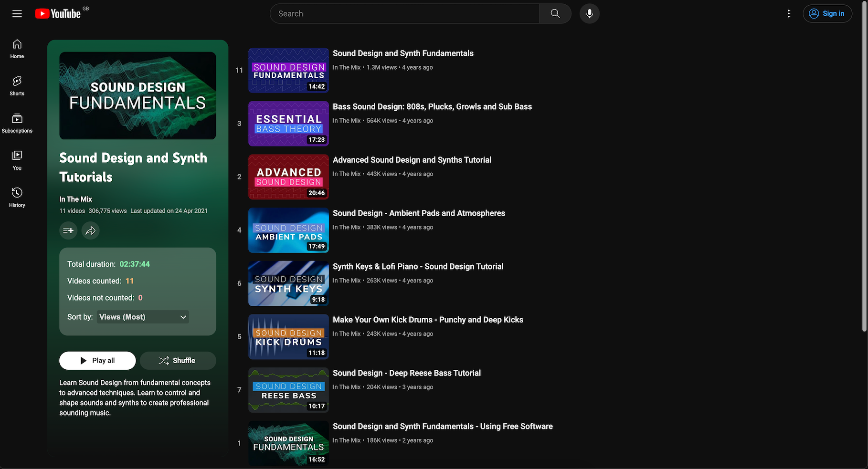Click the search magnifier button
This screenshot has height=469, width=868.
[555, 13]
